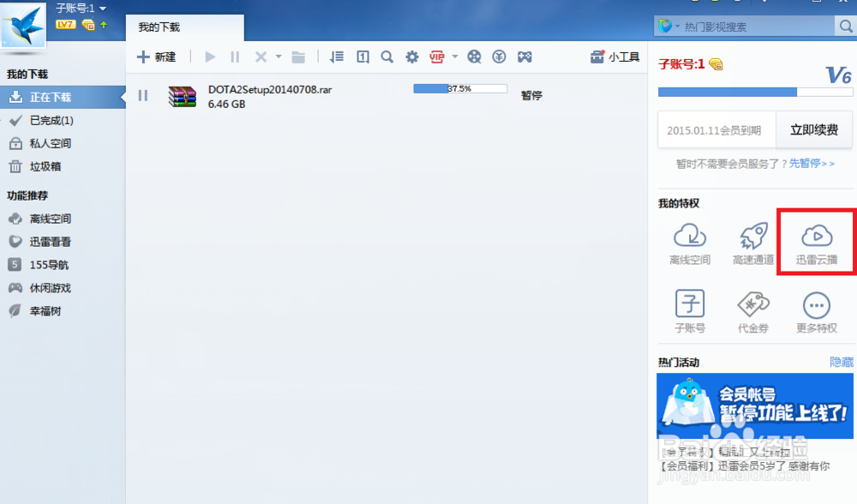
Task: Select the DOTA2Setup20140708.rar file name
Action: (x=270, y=90)
